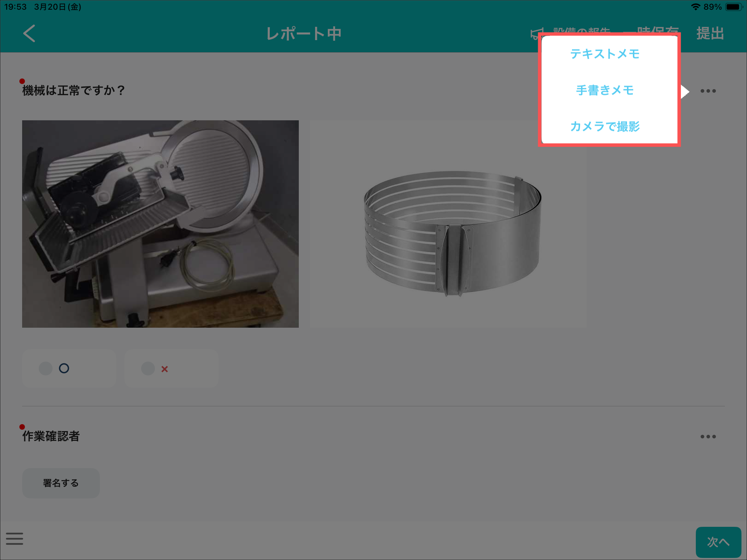Tap the back arrow in header

[29, 34]
